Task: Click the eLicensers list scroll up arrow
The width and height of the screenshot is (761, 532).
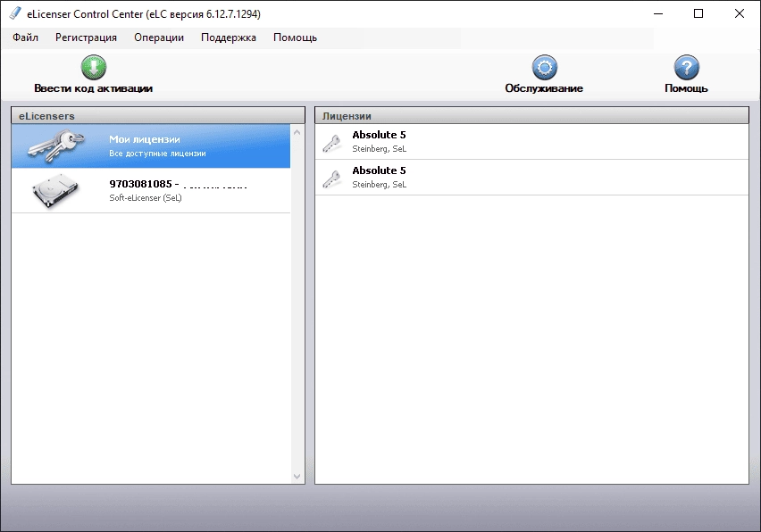Action: coord(297,132)
